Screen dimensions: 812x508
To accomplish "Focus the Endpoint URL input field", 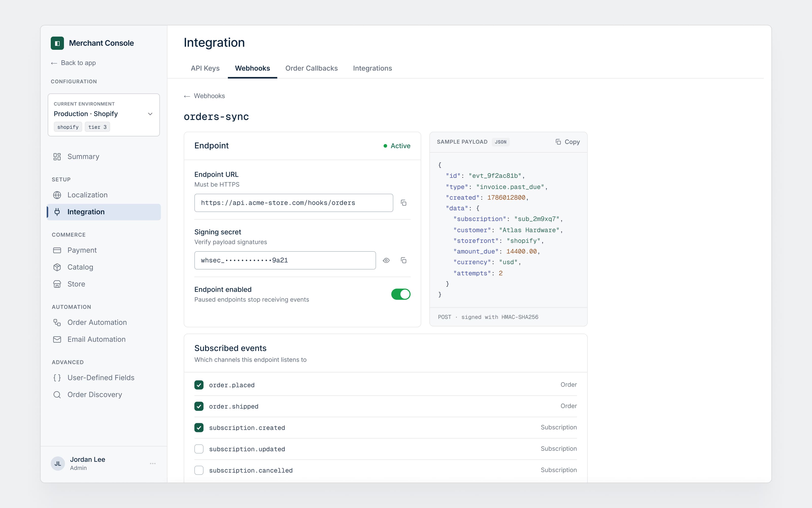I will tap(294, 203).
